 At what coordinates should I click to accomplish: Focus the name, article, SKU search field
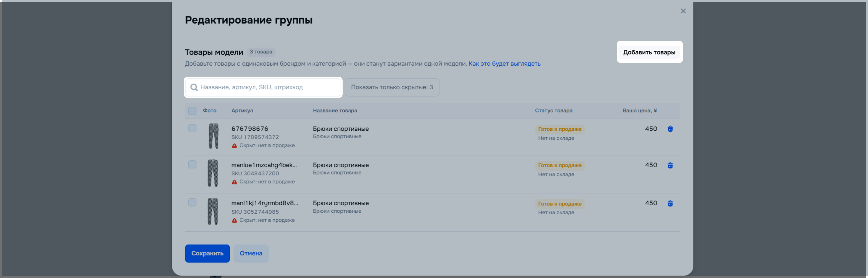266,87
